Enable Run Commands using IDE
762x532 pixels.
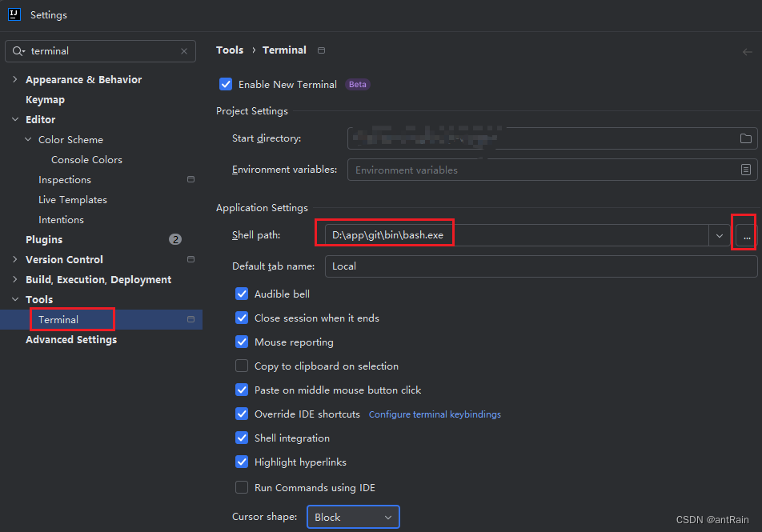point(242,487)
